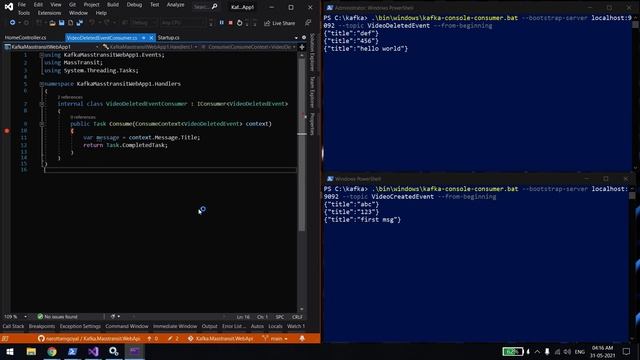Open the document tab list dropdown arrow
The height and width of the screenshot is (360, 640).
[296, 38]
